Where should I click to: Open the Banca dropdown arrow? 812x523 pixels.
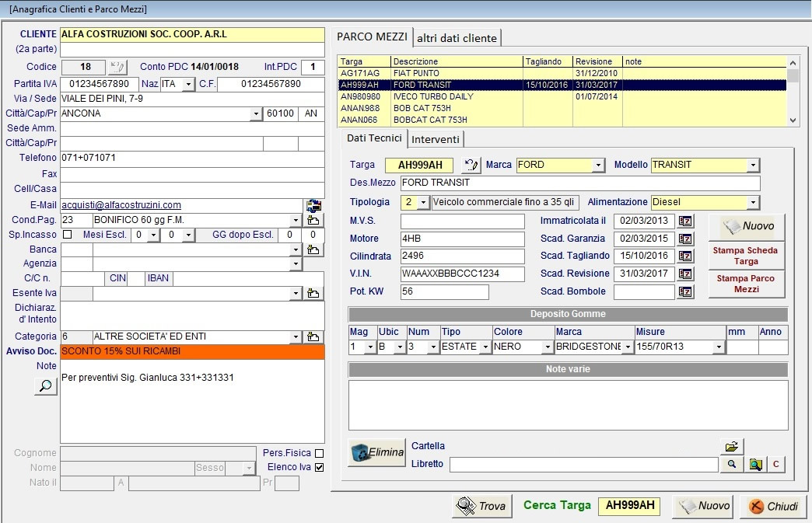click(296, 250)
